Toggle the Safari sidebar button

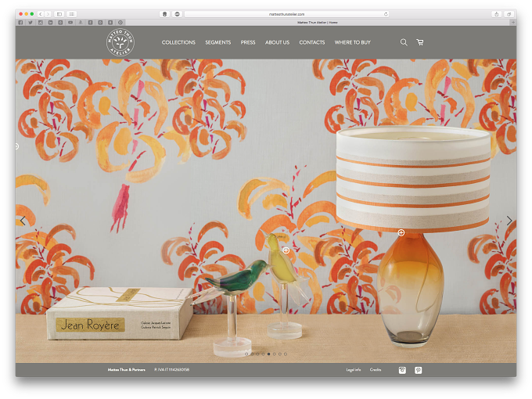click(59, 14)
